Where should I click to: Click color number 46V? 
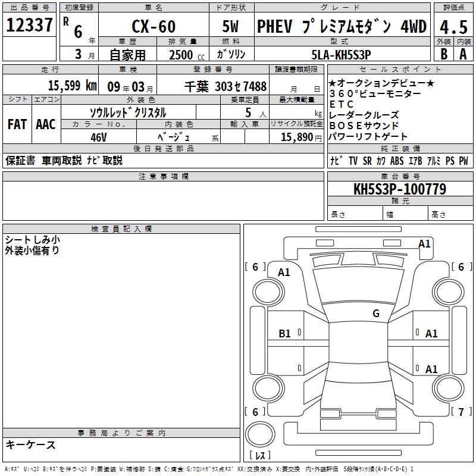98,137
